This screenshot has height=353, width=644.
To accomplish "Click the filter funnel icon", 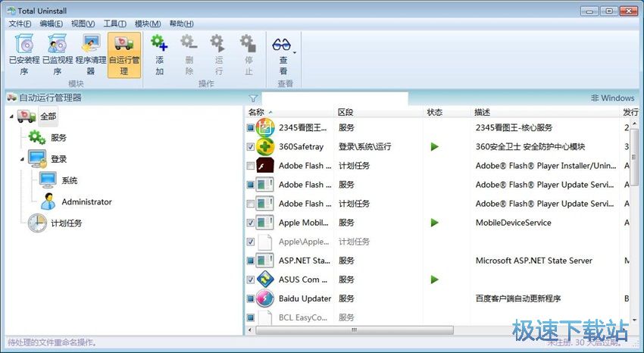I will (253, 98).
